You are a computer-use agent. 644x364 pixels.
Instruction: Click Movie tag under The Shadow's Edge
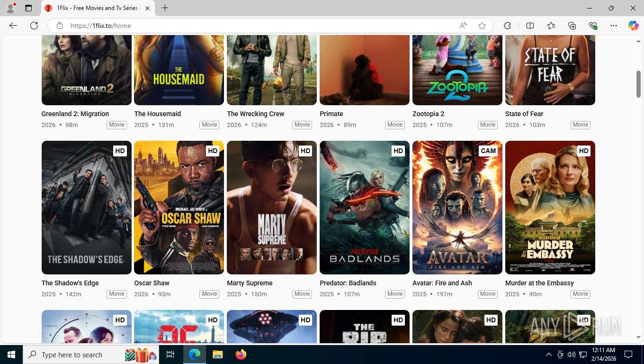116,294
